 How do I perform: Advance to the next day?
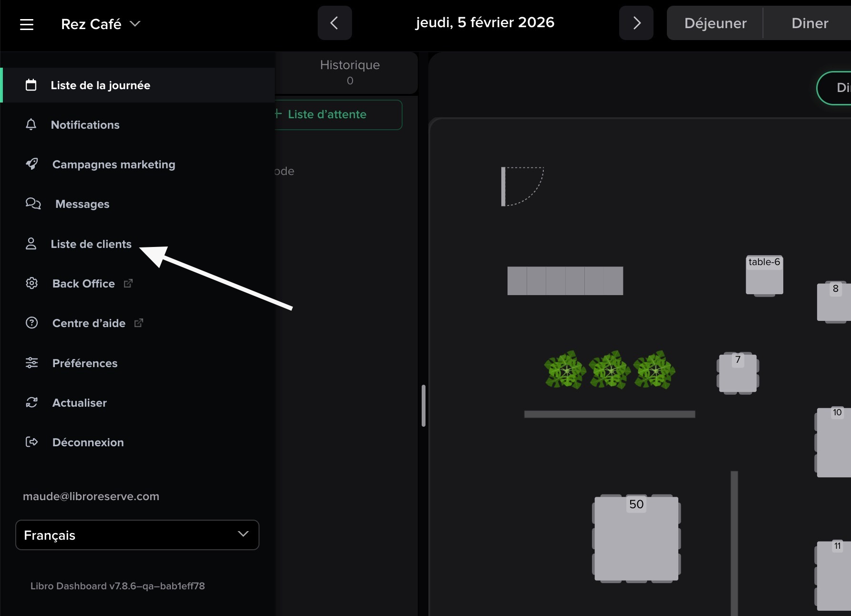click(636, 23)
